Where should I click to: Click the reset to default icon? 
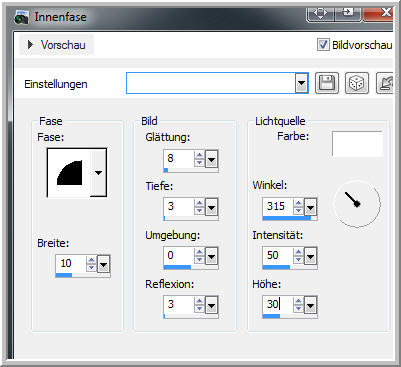click(x=386, y=83)
